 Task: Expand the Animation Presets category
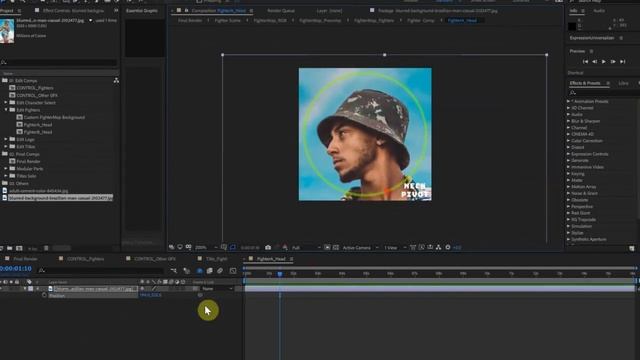pyautogui.click(x=569, y=101)
